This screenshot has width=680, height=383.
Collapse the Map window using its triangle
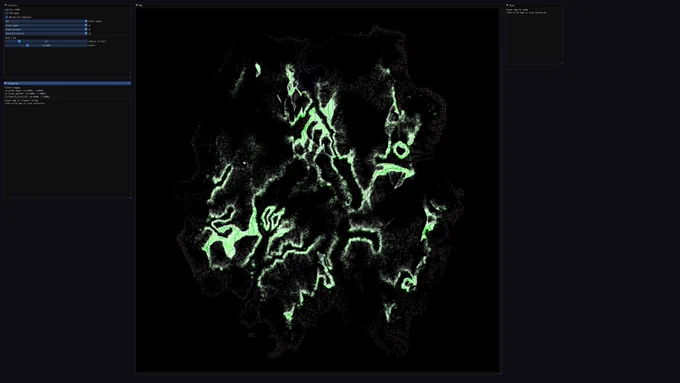[137, 5]
